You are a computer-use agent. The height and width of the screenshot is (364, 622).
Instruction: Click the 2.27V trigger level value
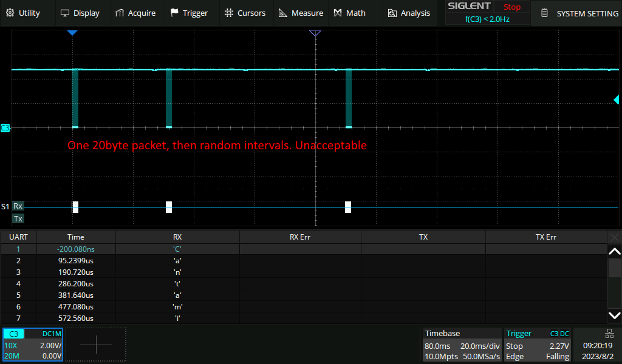tap(559, 346)
